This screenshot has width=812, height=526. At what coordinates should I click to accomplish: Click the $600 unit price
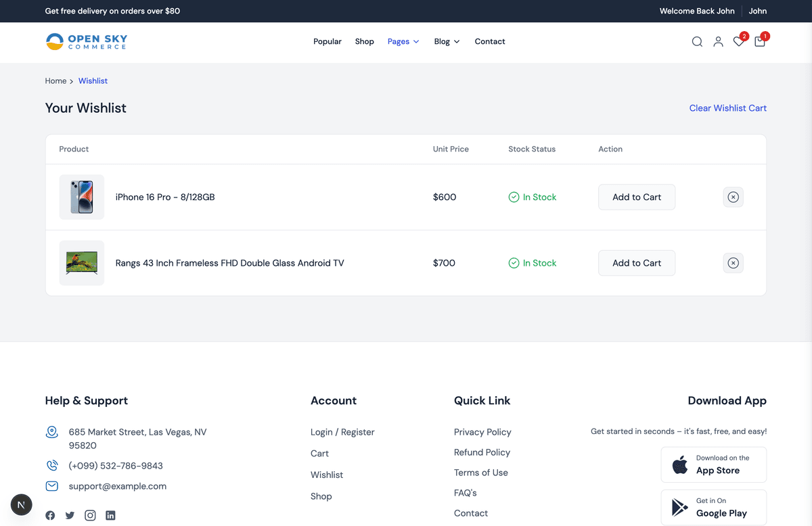pos(445,197)
